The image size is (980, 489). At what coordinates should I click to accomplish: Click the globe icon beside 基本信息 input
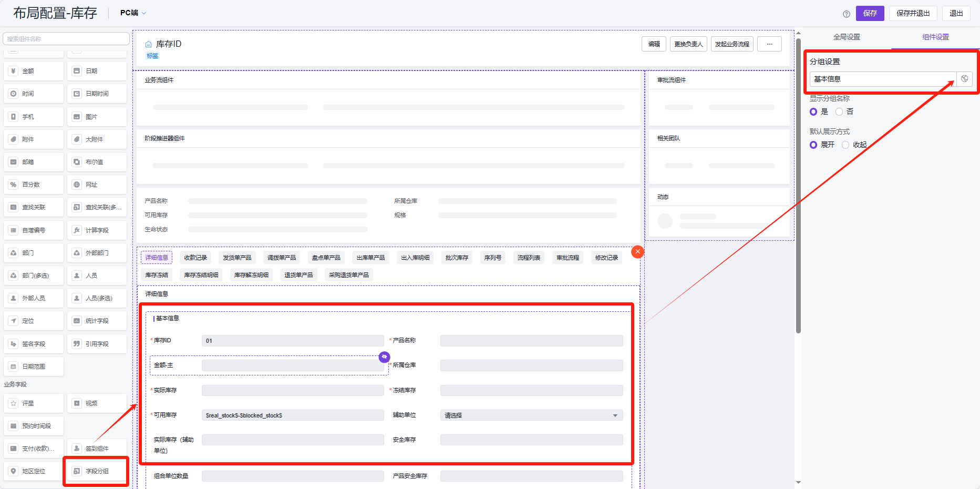tap(965, 79)
